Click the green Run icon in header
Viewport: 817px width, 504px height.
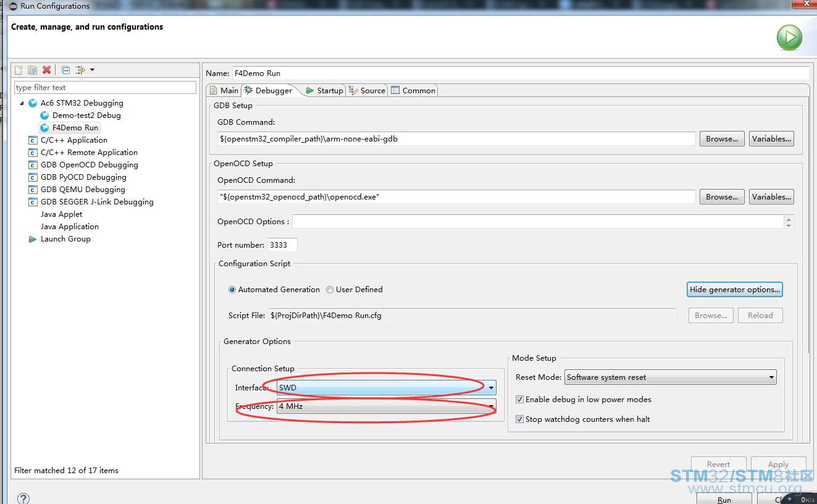click(789, 38)
